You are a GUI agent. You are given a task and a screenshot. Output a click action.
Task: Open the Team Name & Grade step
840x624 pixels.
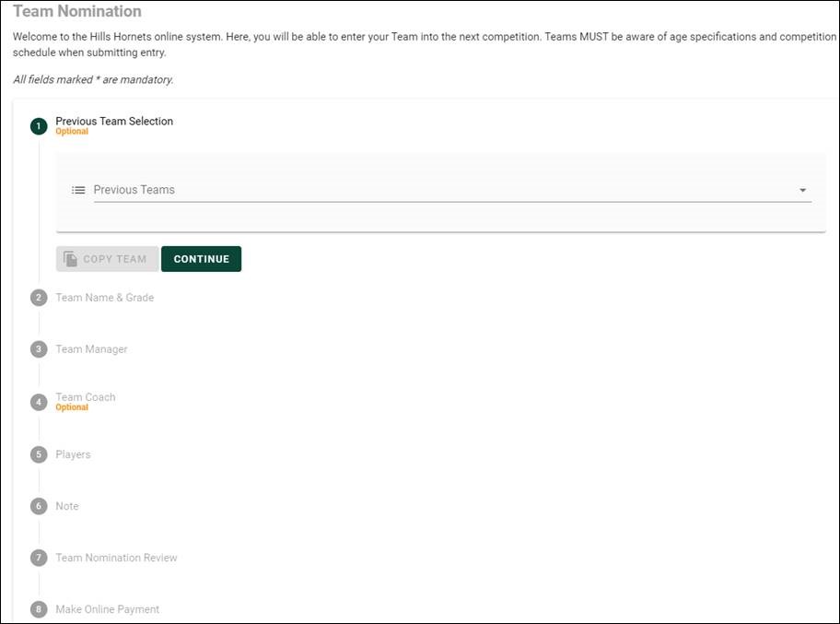pos(104,298)
